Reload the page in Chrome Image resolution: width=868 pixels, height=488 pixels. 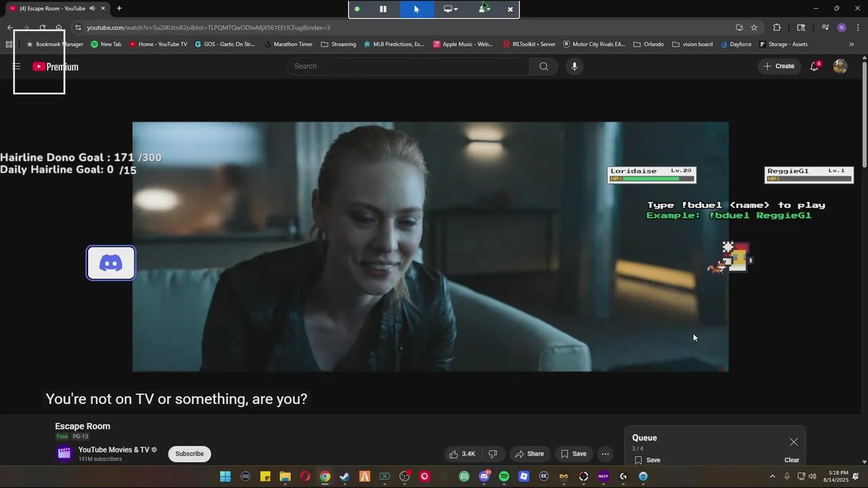click(42, 28)
